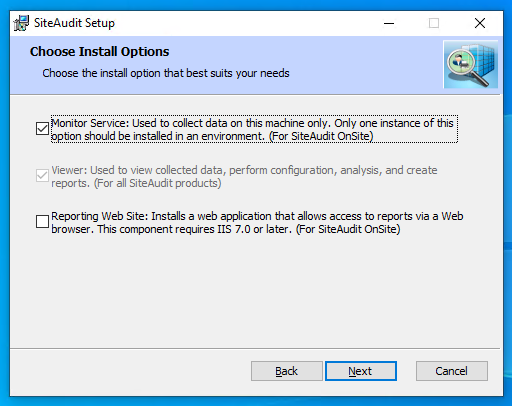Click the Choose Install Options heading

[x=99, y=52]
